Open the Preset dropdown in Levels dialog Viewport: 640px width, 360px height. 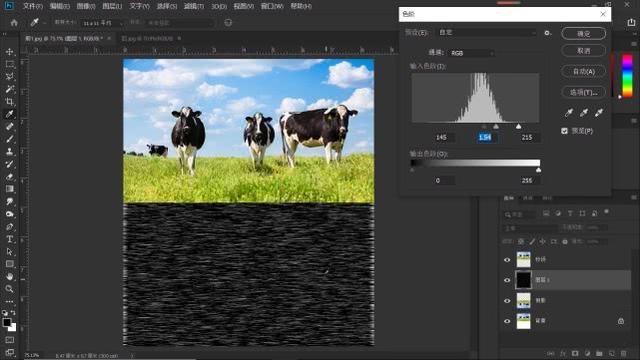(487, 33)
